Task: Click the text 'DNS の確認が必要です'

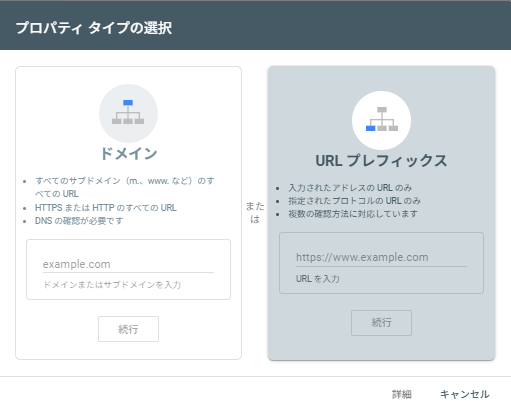Action: [79, 221]
